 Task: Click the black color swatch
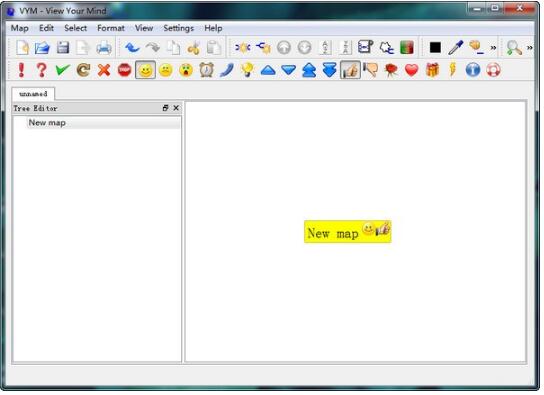[435, 48]
